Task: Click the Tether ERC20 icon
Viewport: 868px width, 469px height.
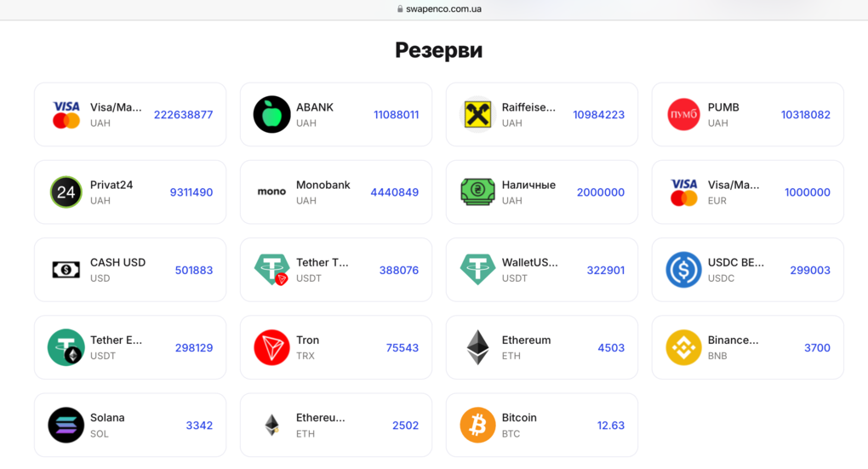Action: click(x=66, y=347)
